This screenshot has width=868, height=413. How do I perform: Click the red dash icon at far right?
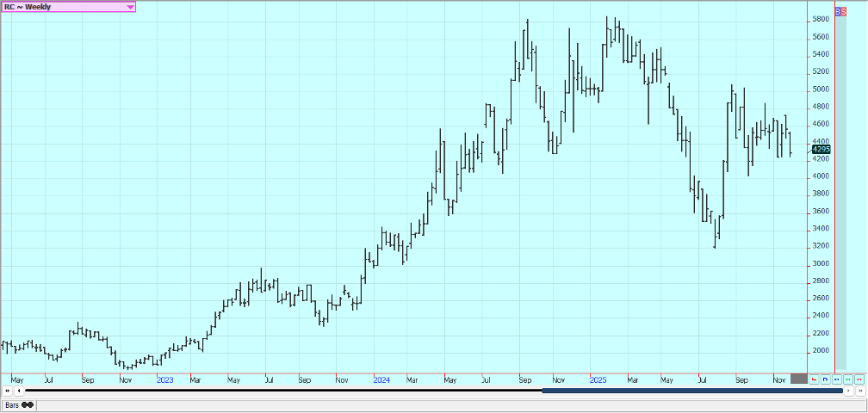[859, 379]
